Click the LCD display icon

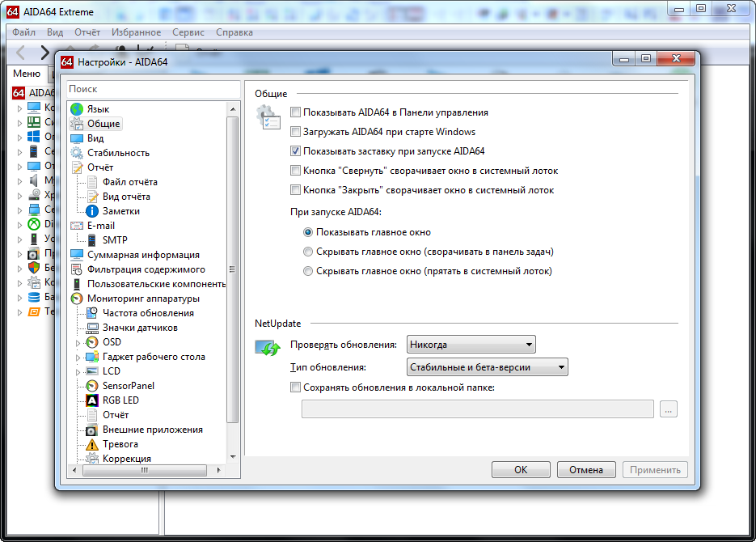coord(92,371)
